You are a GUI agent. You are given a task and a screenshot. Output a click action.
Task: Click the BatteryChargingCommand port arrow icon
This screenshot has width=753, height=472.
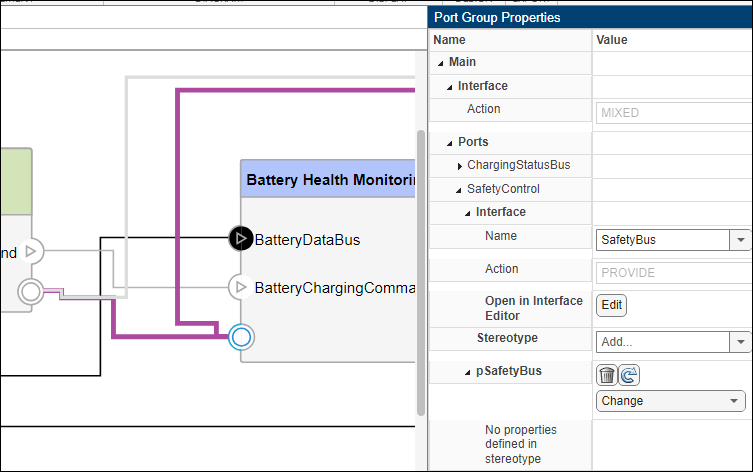click(x=240, y=287)
